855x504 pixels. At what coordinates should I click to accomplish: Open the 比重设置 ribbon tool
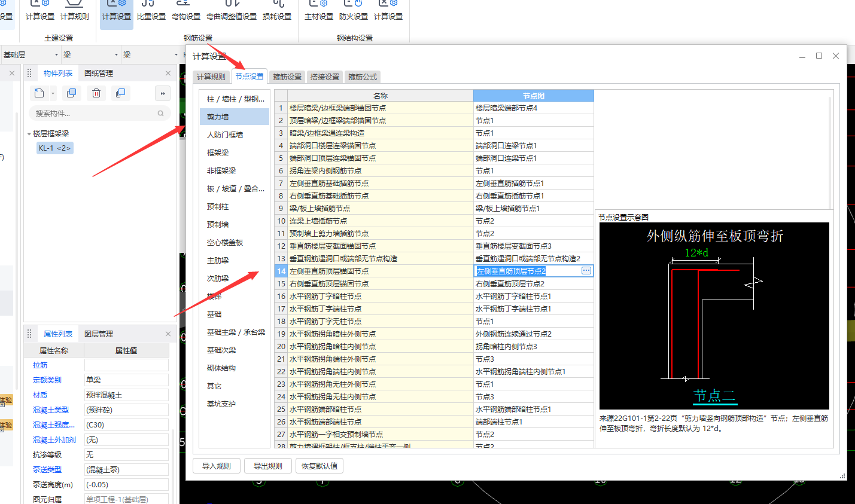[151, 11]
